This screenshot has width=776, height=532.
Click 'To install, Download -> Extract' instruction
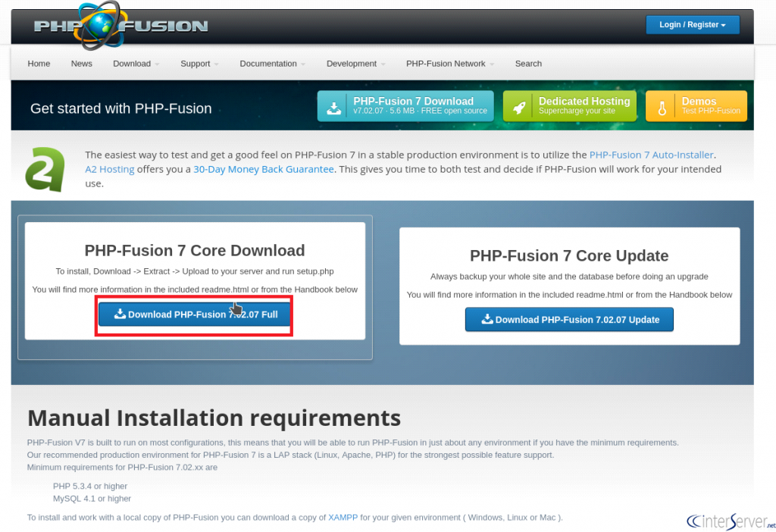click(x=195, y=271)
